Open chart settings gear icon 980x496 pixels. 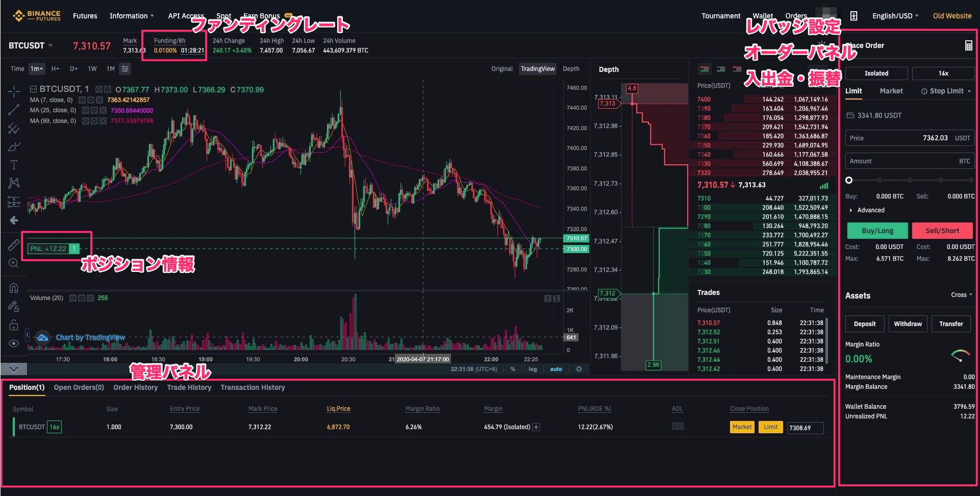point(579,369)
